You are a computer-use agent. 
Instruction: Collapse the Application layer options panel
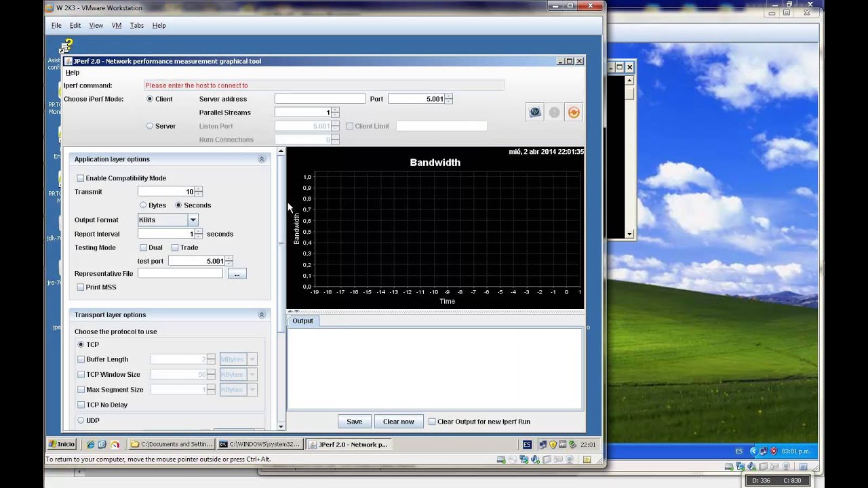pyautogui.click(x=261, y=159)
